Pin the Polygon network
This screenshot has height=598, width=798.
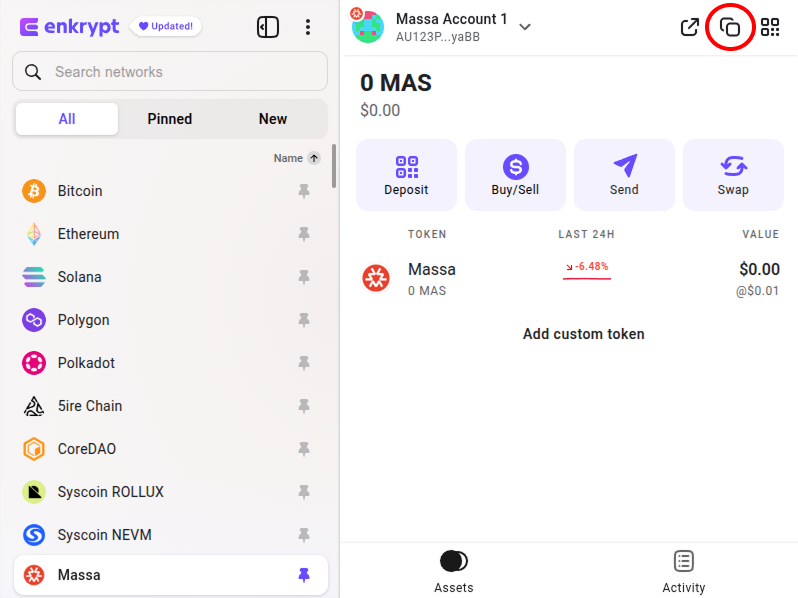pos(304,320)
